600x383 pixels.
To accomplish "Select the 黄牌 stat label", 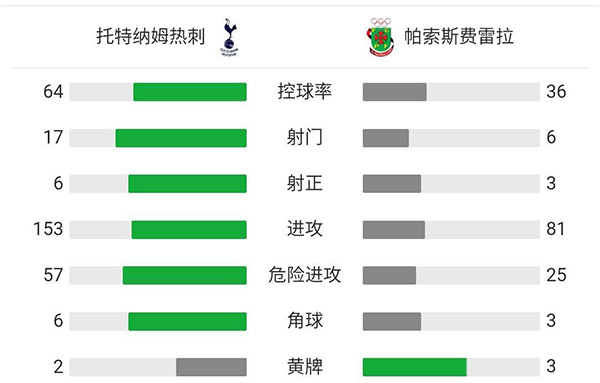I will (305, 366).
